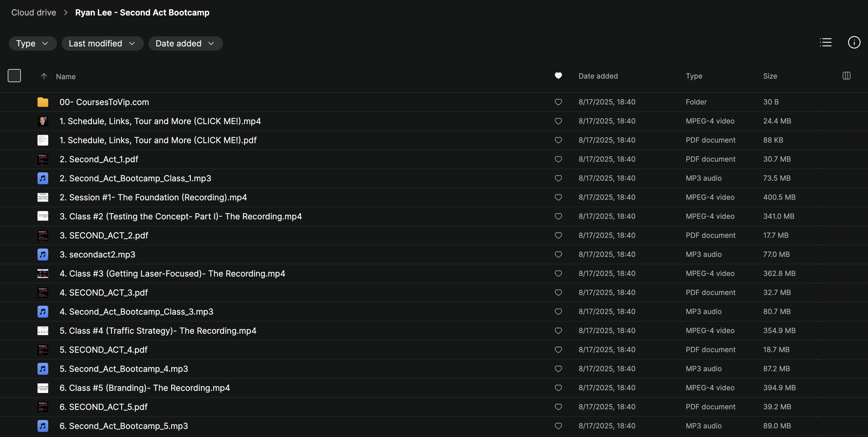Sort by the Size column header
Screen dimensions: 868x437
[x=770, y=76]
